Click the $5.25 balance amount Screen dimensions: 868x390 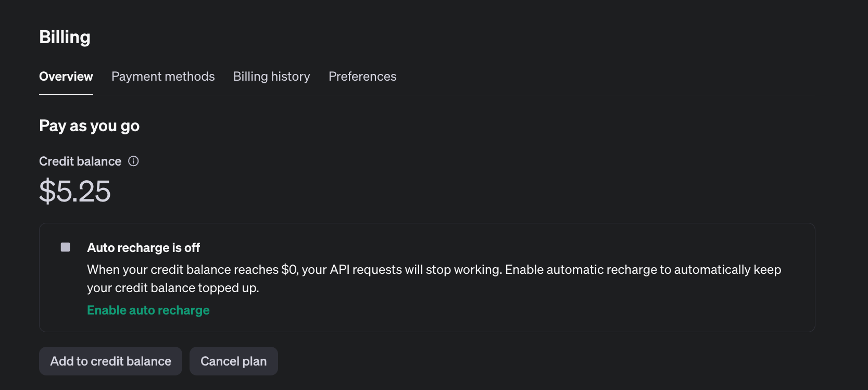click(x=75, y=191)
